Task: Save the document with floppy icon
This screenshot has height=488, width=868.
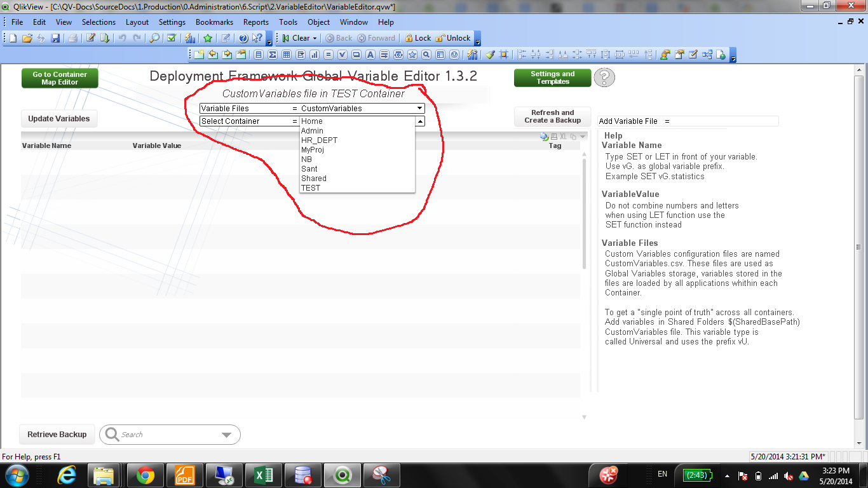Action: click(x=55, y=38)
